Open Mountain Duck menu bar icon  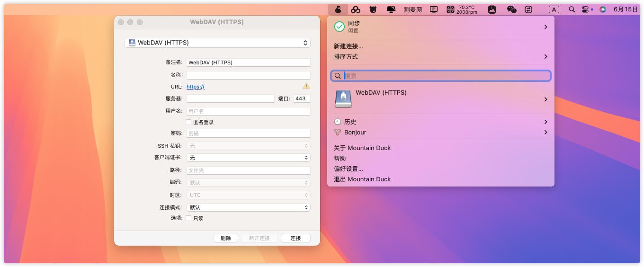click(338, 9)
